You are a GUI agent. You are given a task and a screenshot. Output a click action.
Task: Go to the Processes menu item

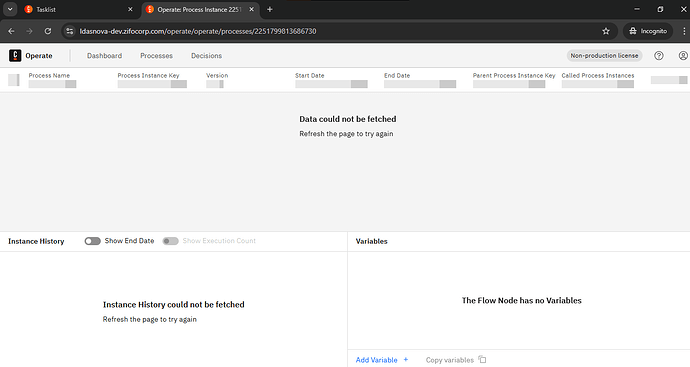pos(156,56)
